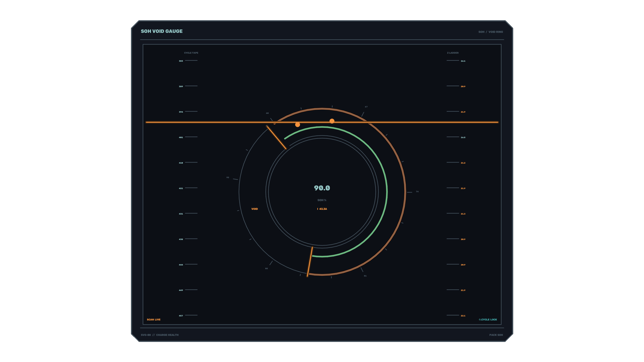Click the 90.0 SOH readout
This screenshot has width=644, height=362.
322,188
